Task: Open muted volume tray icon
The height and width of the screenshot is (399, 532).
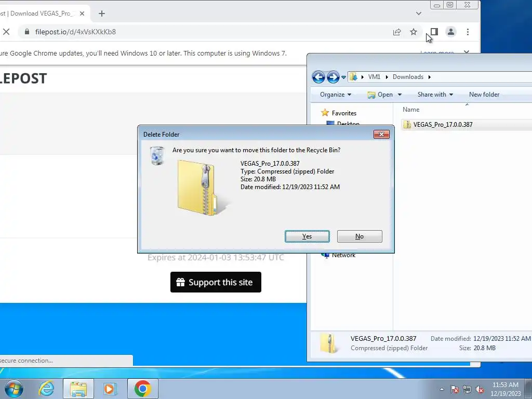Action: coord(480,389)
